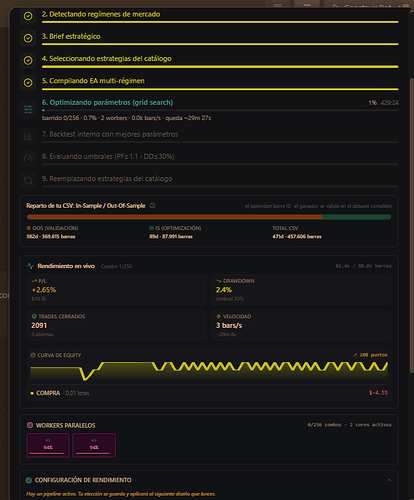Image resolution: width=414 pixels, height=500 pixels.
Task: Click the icon beside CURVA DE EQUITY
Action: click(x=33, y=355)
